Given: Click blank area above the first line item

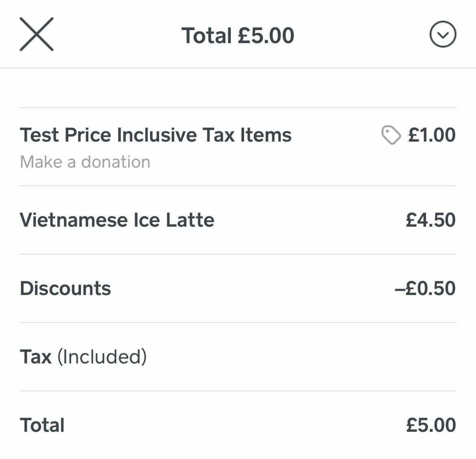Looking at the screenshot, I should click(x=238, y=88).
